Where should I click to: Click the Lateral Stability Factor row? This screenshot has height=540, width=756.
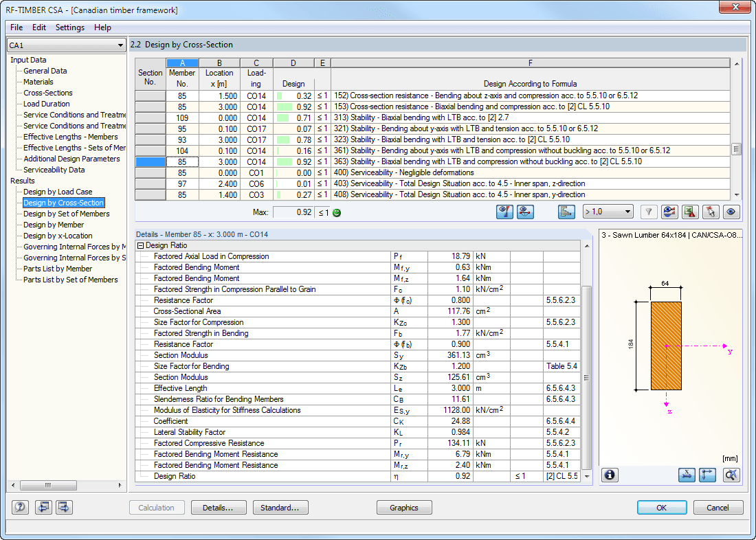(x=358, y=432)
